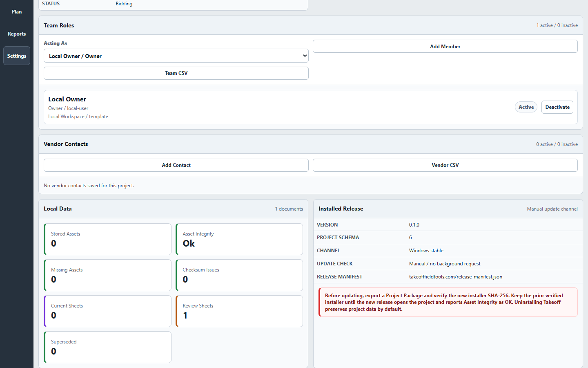Click the Vendor Contacts '0 active / 0 inactive' text
The height and width of the screenshot is (368, 588).
(557, 144)
